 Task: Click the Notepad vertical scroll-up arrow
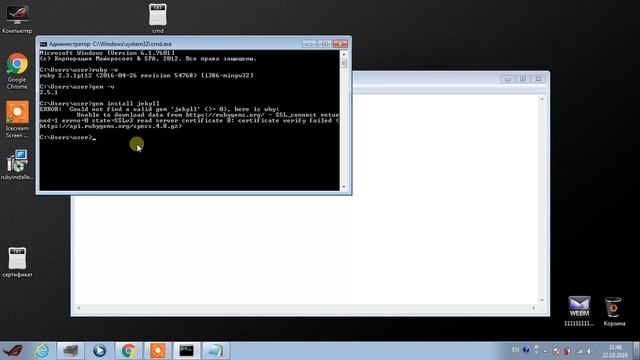542,99
